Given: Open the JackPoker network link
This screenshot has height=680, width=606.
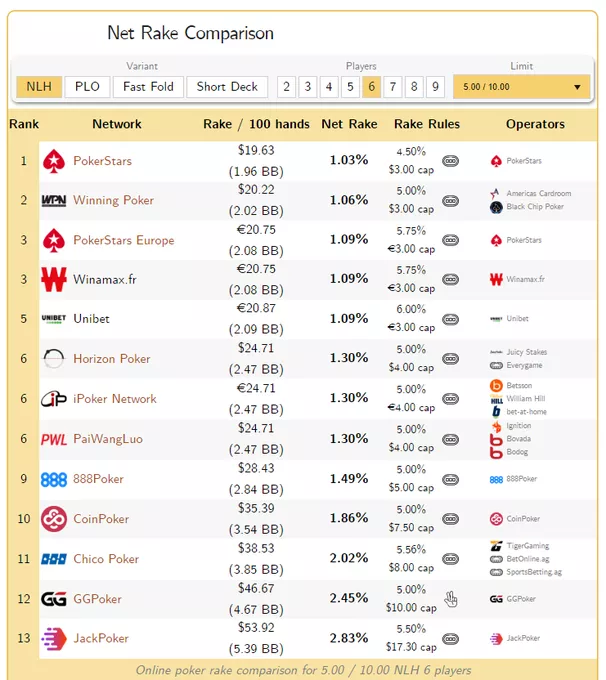Looking at the screenshot, I should [101, 638].
